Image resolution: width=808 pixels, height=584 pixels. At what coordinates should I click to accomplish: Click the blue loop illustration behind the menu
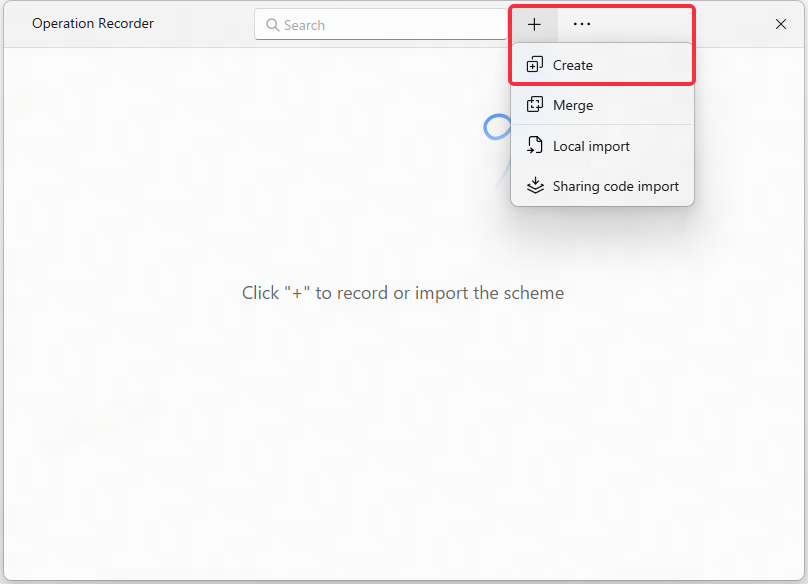click(497, 127)
